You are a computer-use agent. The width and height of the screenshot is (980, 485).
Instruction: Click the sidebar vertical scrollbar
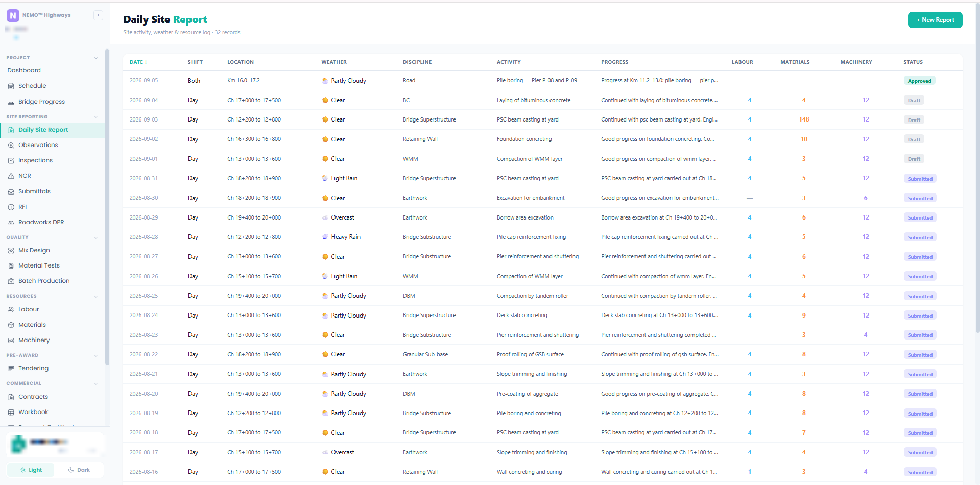(107, 207)
